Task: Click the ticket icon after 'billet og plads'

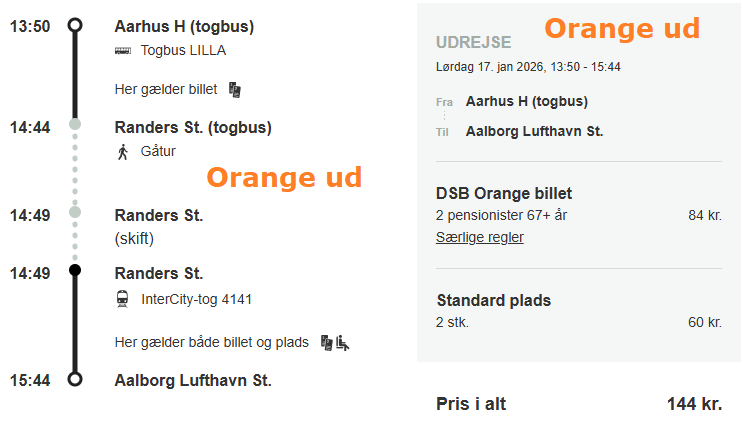Action: pyautogui.click(x=326, y=342)
